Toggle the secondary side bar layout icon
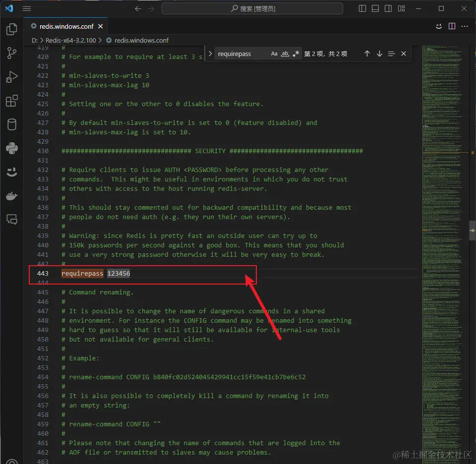The height and width of the screenshot is (464, 476). click(x=388, y=8)
